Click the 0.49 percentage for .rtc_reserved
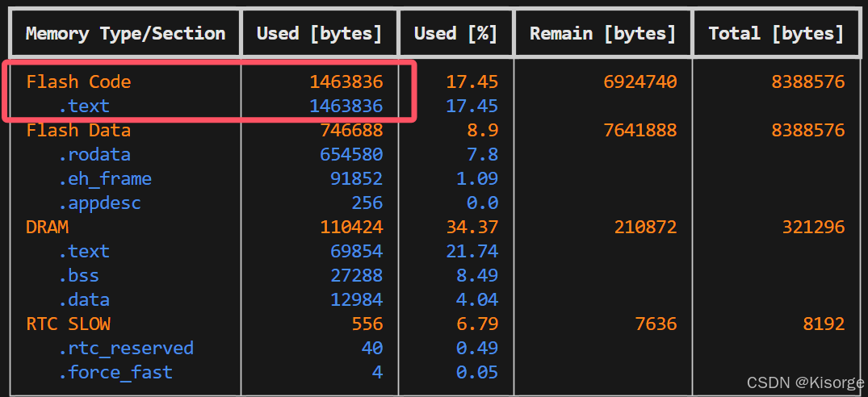 click(x=477, y=348)
